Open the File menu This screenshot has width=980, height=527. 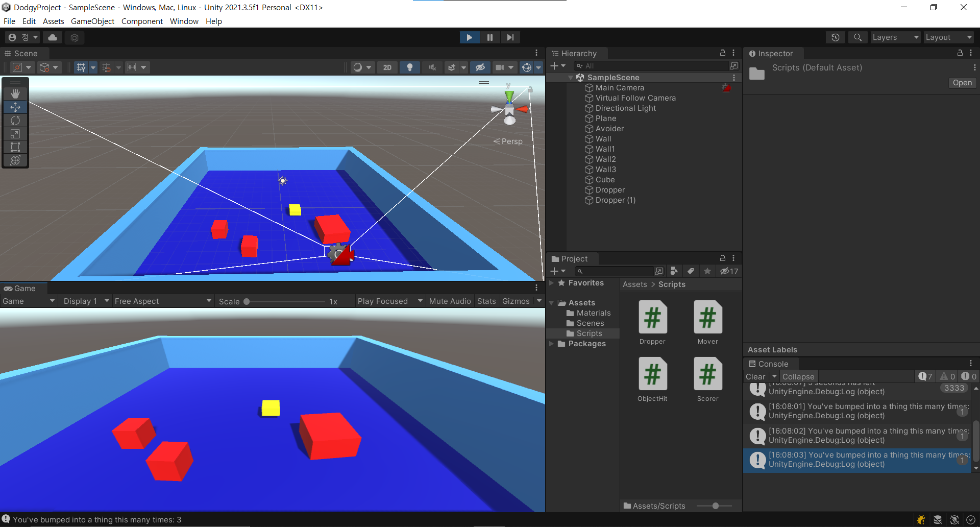coord(9,21)
